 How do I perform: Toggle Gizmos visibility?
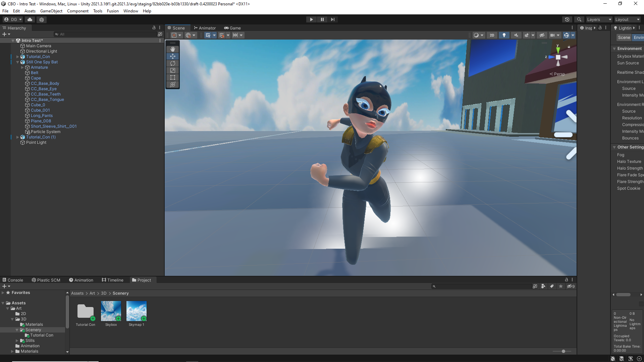point(567,35)
